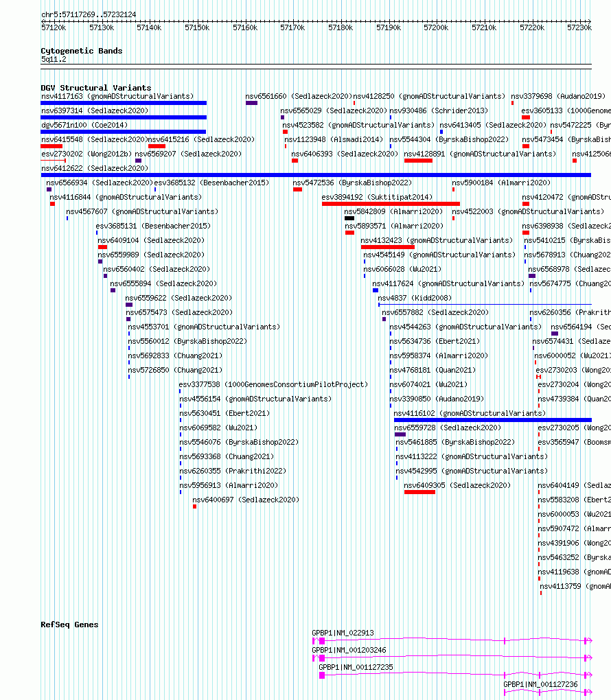Open variant dgv5671n100 (Coe2014)
Image resolution: width=611 pixels, height=700 pixels.
(x=84, y=125)
